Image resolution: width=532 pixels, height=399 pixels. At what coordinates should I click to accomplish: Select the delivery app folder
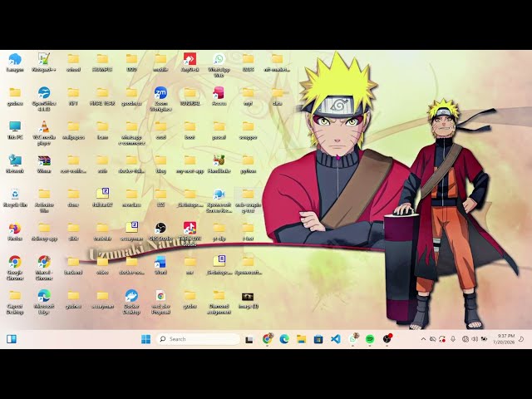[44, 231]
